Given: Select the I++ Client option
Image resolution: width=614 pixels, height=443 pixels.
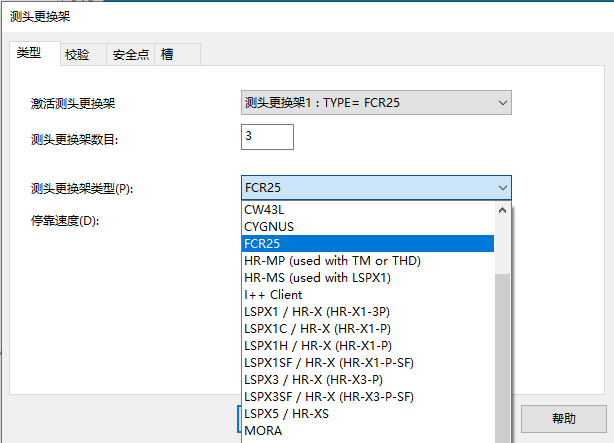Looking at the screenshot, I should coord(367,295).
